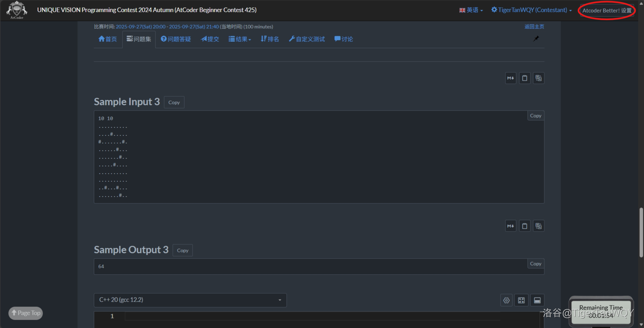Expand the 结果 results dropdown

240,39
